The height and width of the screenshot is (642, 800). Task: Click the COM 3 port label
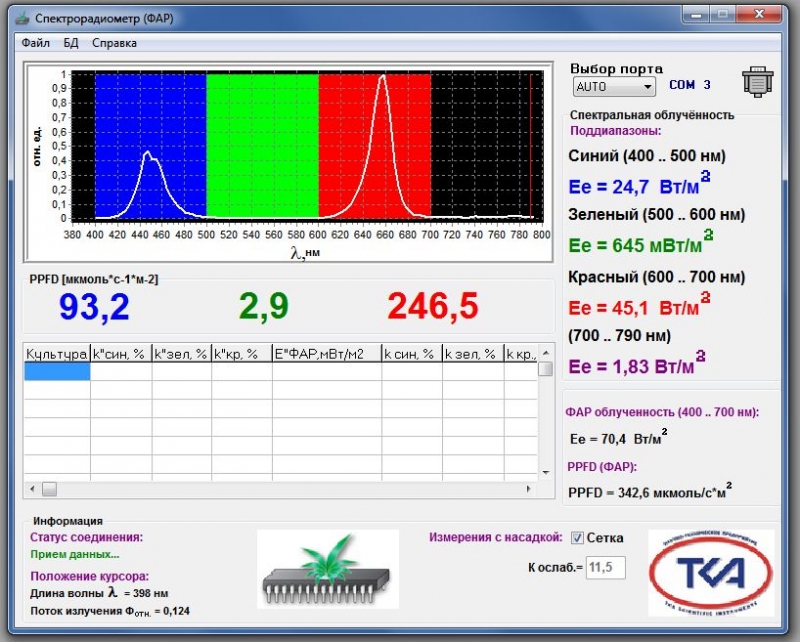click(690, 85)
